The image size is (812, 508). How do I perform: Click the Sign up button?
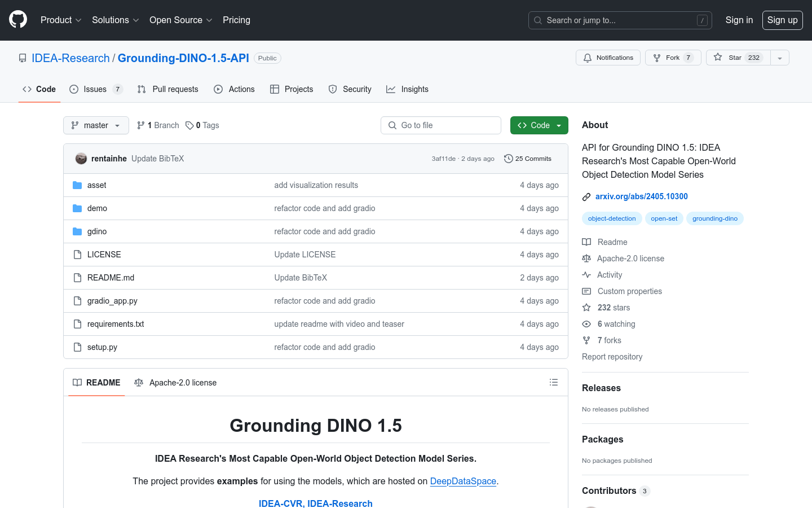(x=782, y=20)
